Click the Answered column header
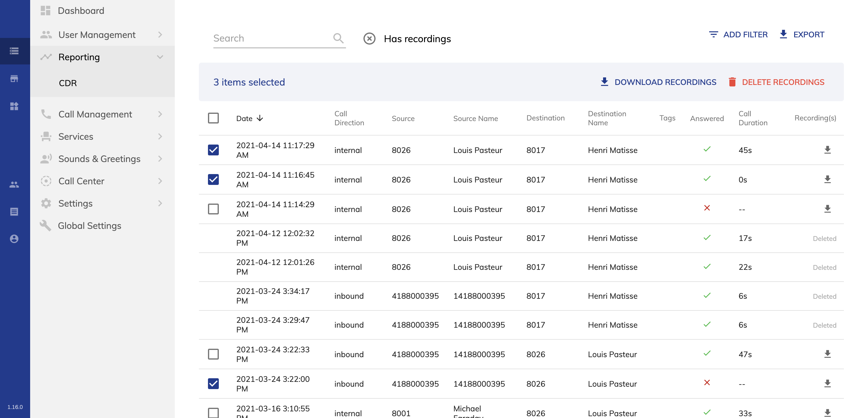 click(x=706, y=118)
